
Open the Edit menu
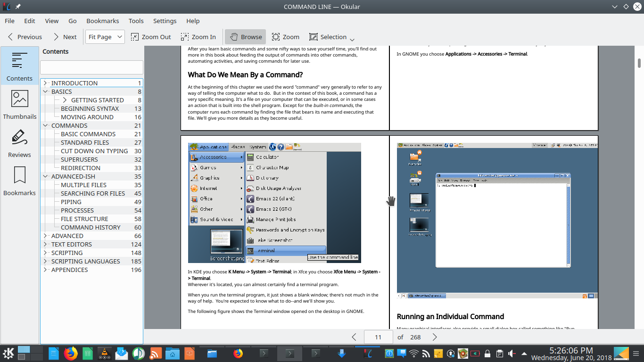pos(30,21)
